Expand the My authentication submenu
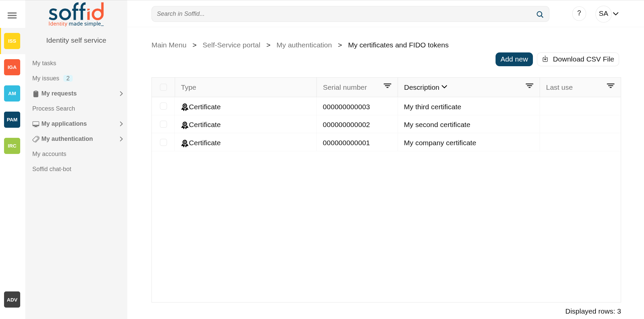This screenshot has height=319, width=644. coord(121,139)
